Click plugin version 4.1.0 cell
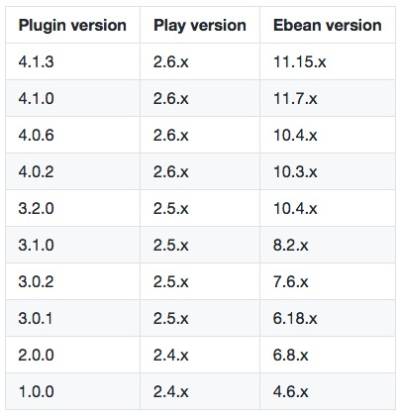 coord(73,98)
